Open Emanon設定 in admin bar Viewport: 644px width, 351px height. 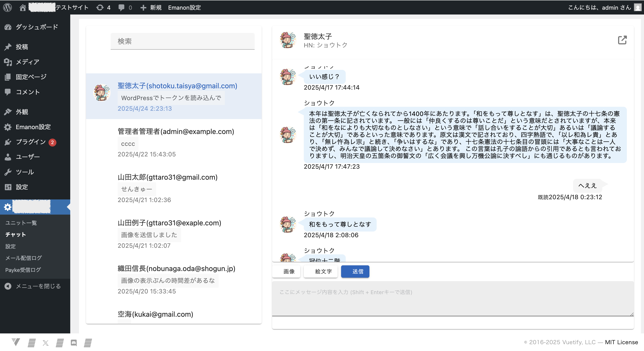point(184,7)
